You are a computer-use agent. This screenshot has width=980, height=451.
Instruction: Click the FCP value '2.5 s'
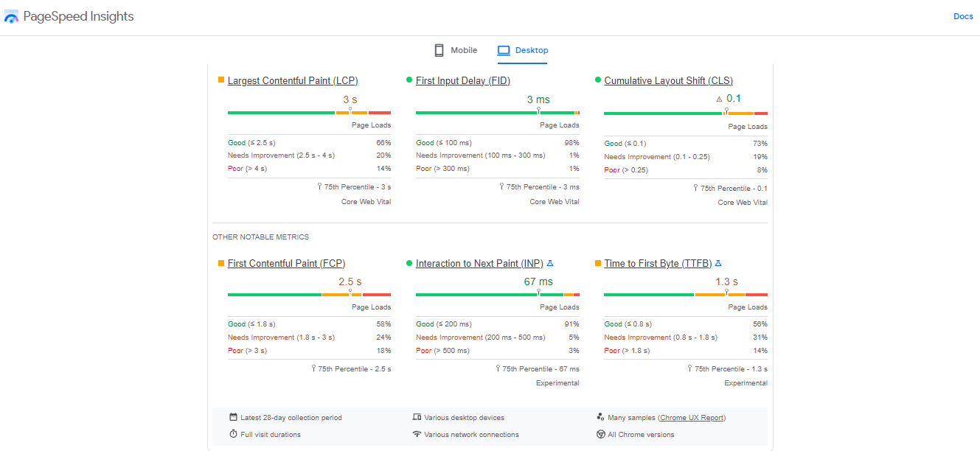coord(350,282)
